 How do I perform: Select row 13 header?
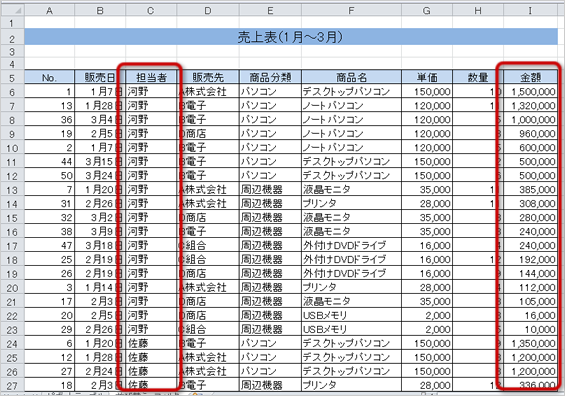click(x=12, y=190)
